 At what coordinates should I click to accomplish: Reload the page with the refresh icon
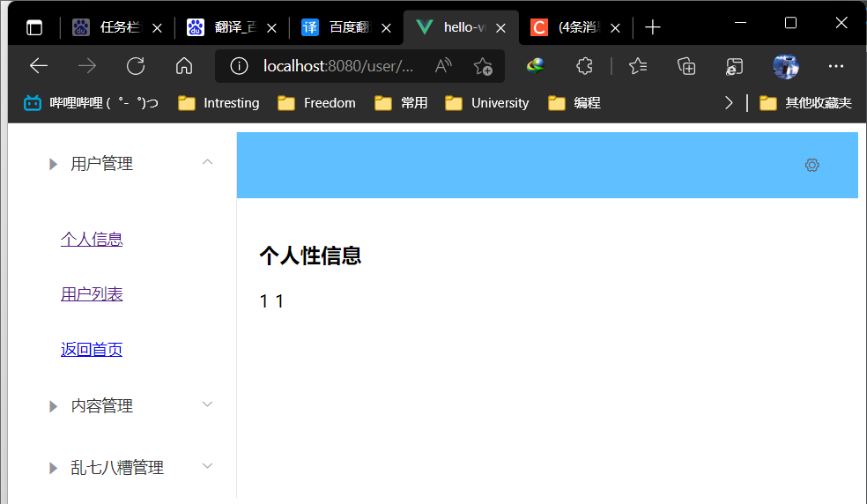(x=136, y=66)
